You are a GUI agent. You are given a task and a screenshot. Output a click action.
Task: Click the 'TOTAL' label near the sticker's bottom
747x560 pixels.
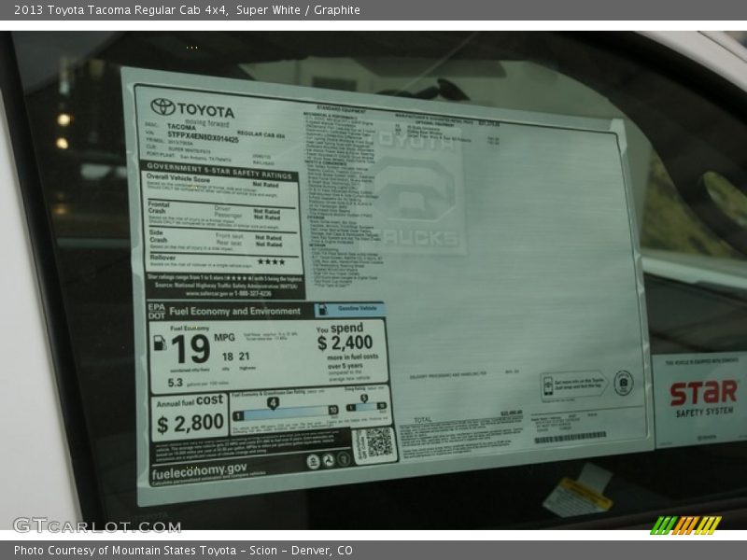pos(423,420)
